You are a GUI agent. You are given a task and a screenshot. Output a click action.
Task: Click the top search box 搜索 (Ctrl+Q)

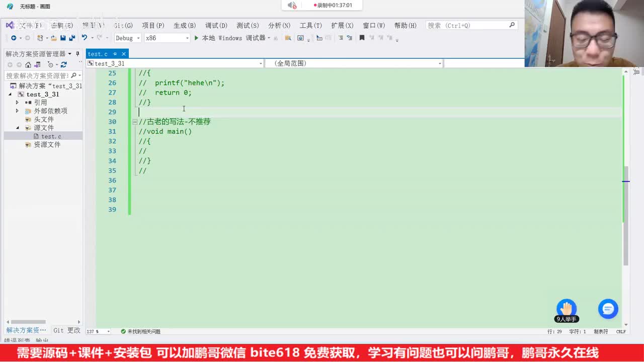(471, 25)
